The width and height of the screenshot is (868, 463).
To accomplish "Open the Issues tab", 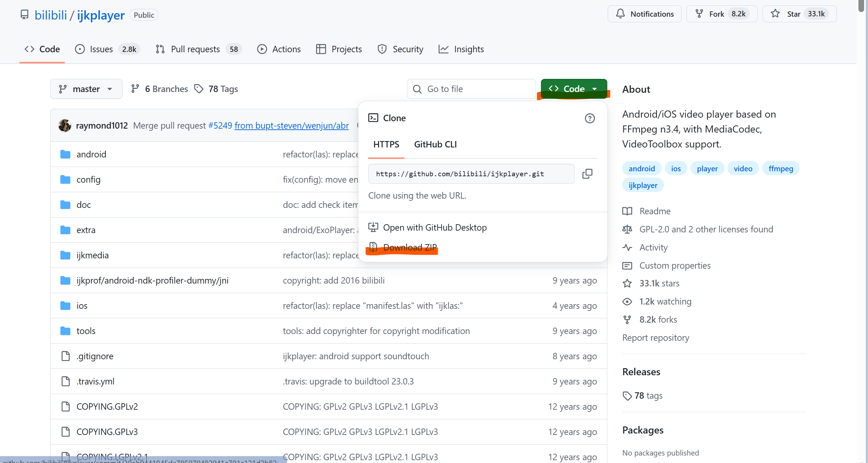I will 101,49.
